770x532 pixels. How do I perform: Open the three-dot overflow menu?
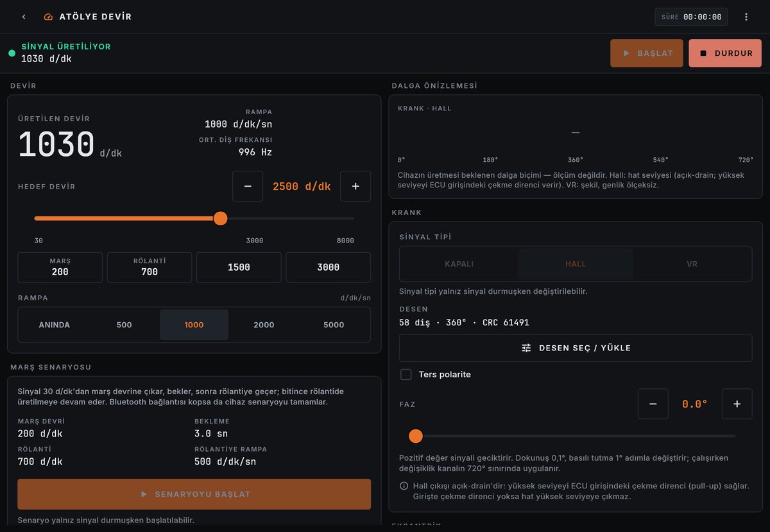click(x=746, y=17)
